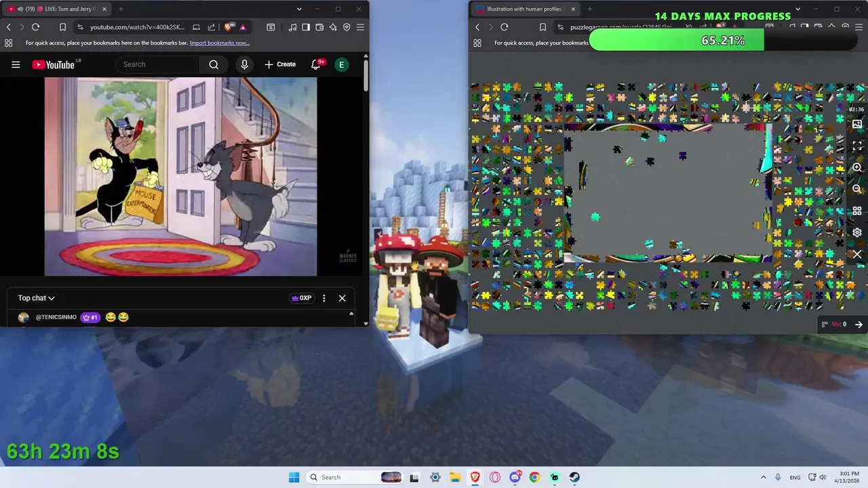Screen dimensions: 868x488
Task: Open Google Chrome from taskbar
Action: [x=534, y=477]
